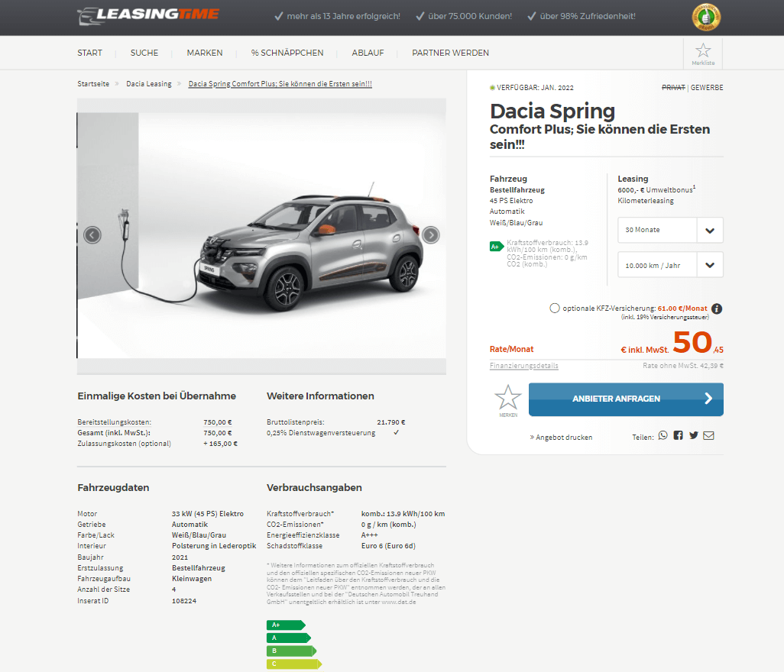Select Zulassungskosten + 165,00 € value
This screenshot has height=672, width=784.
point(221,444)
